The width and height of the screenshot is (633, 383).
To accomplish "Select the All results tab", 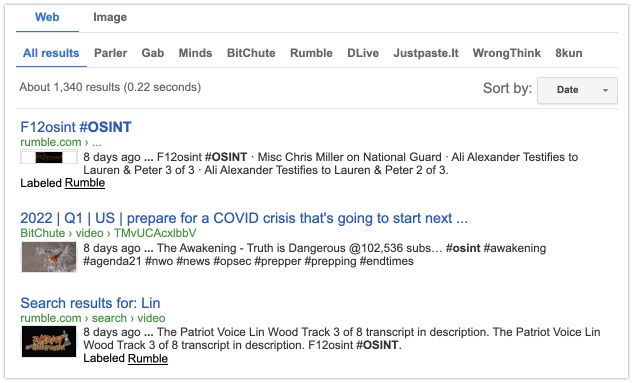I will pyautogui.click(x=51, y=53).
